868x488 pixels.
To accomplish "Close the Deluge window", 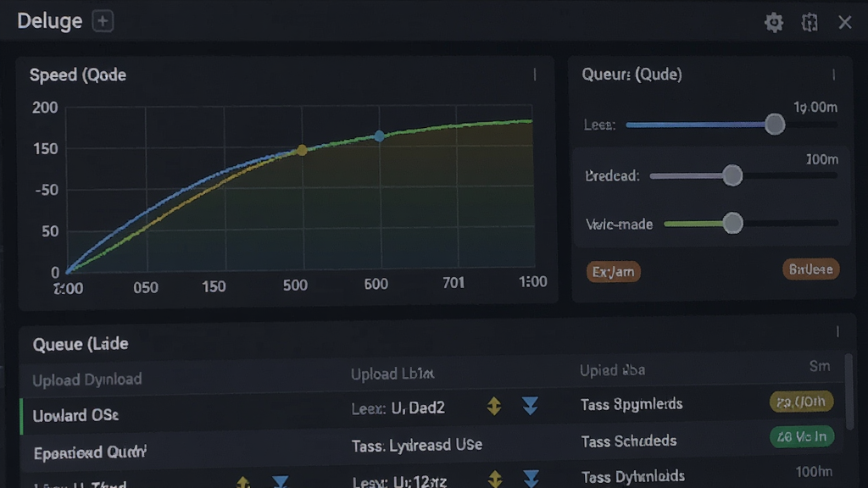I will (845, 22).
